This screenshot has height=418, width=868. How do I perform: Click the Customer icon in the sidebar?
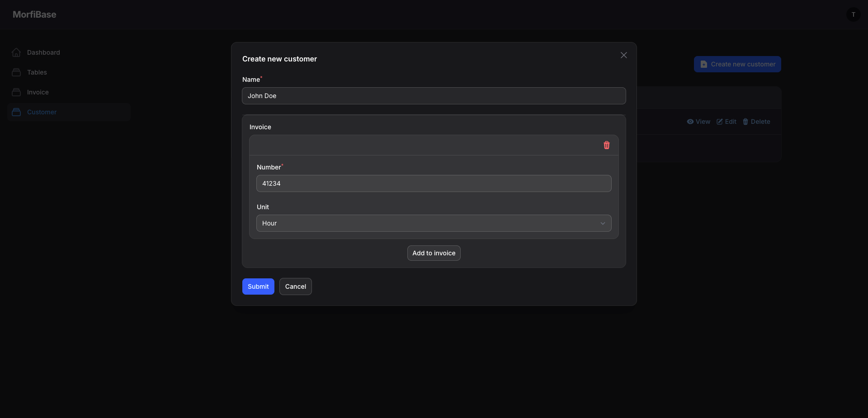(16, 112)
